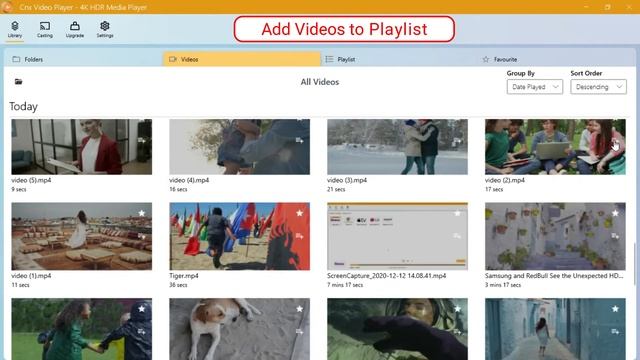Add video (1).mp4 to playlist icon
640x360 pixels.
point(141,236)
